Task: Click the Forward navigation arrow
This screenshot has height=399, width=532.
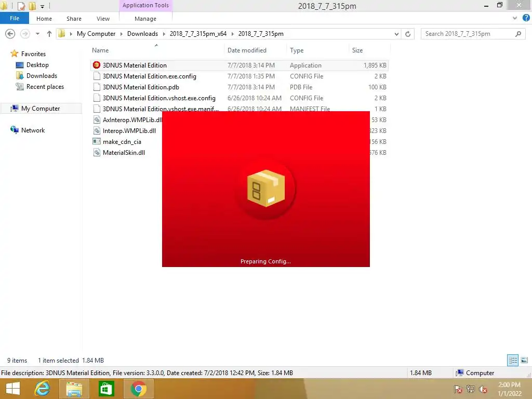Action: [x=25, y=34]
